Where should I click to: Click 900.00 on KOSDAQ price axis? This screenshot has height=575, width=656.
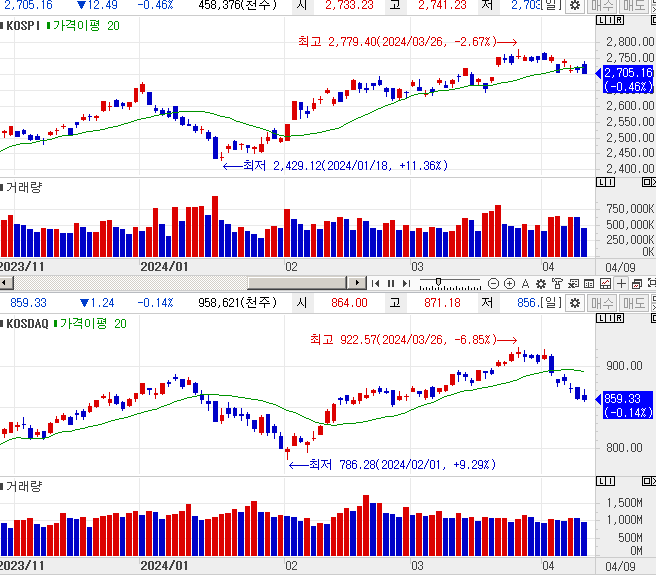pos(624,366)
